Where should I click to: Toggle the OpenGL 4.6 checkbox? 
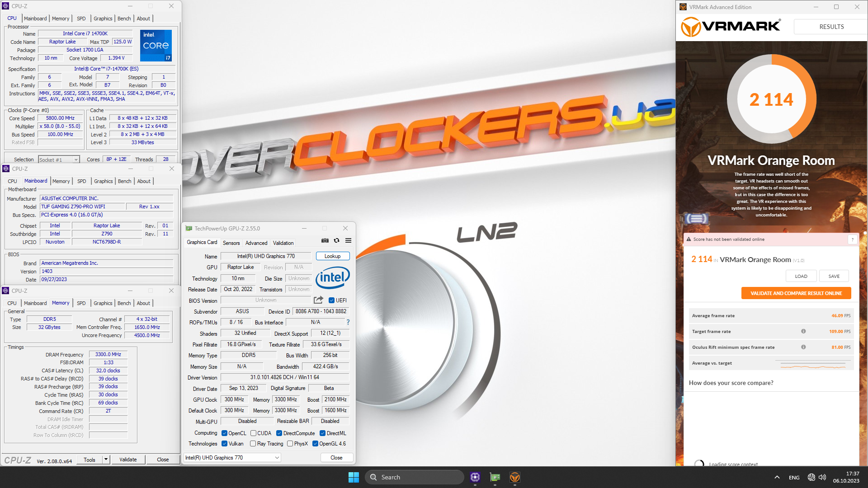click(315, 444)
